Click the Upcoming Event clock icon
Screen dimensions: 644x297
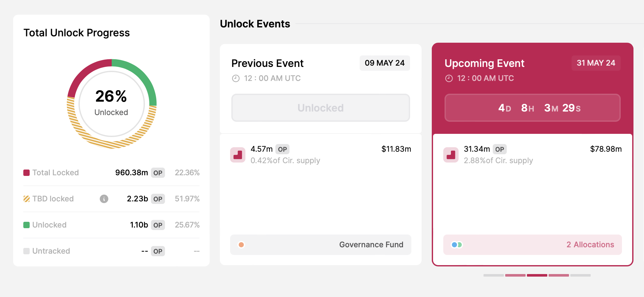(x=449, y=78)
